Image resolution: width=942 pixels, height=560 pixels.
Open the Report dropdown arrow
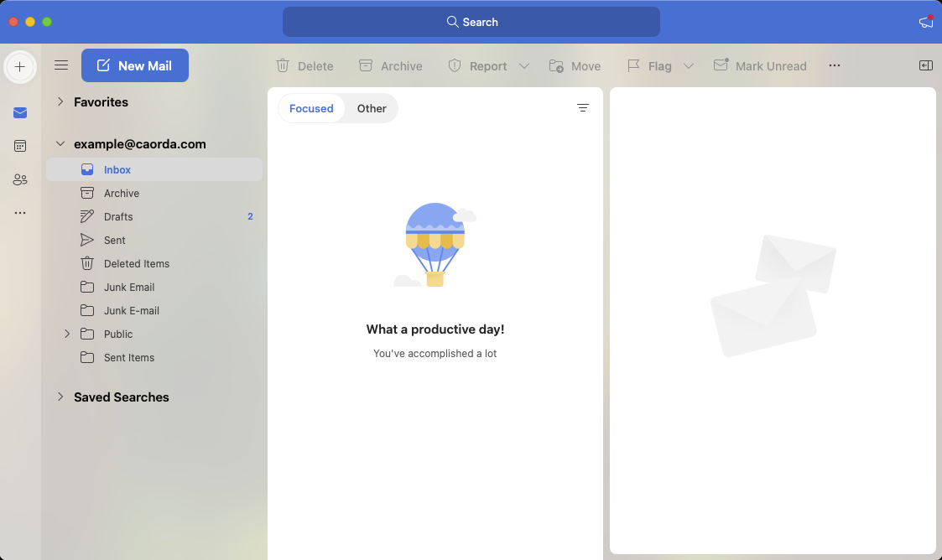pos(524,66)
